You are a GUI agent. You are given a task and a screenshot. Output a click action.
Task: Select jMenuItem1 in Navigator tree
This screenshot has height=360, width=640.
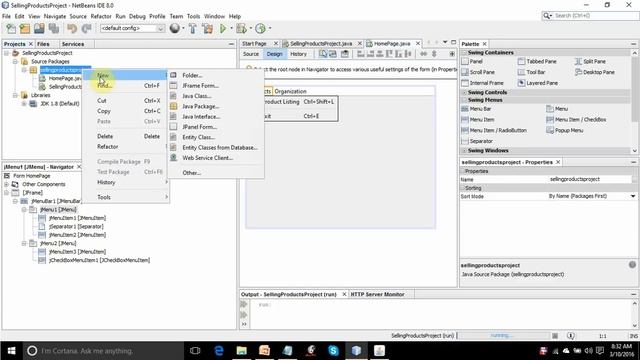(72, 218)
